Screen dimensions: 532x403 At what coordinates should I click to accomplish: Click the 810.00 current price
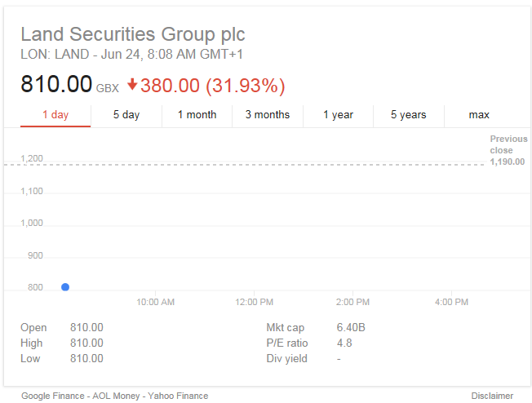[56, 84]
